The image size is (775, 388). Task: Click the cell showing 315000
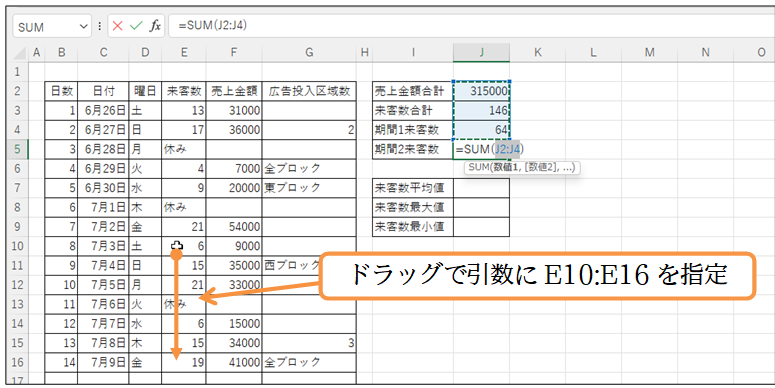coord(481,91)
